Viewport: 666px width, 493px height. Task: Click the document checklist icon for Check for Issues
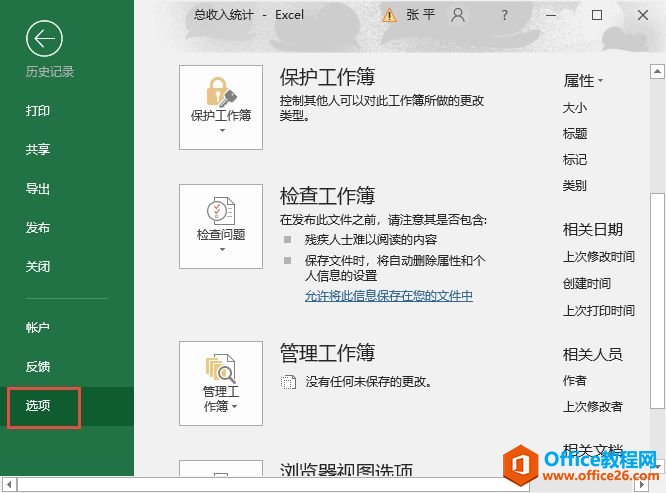[x=221, y=211]
